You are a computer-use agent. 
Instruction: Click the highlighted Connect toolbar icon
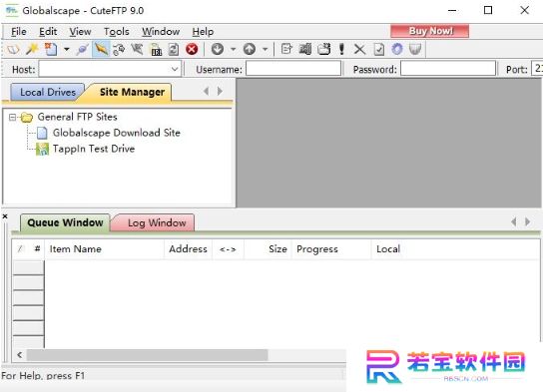101,49
